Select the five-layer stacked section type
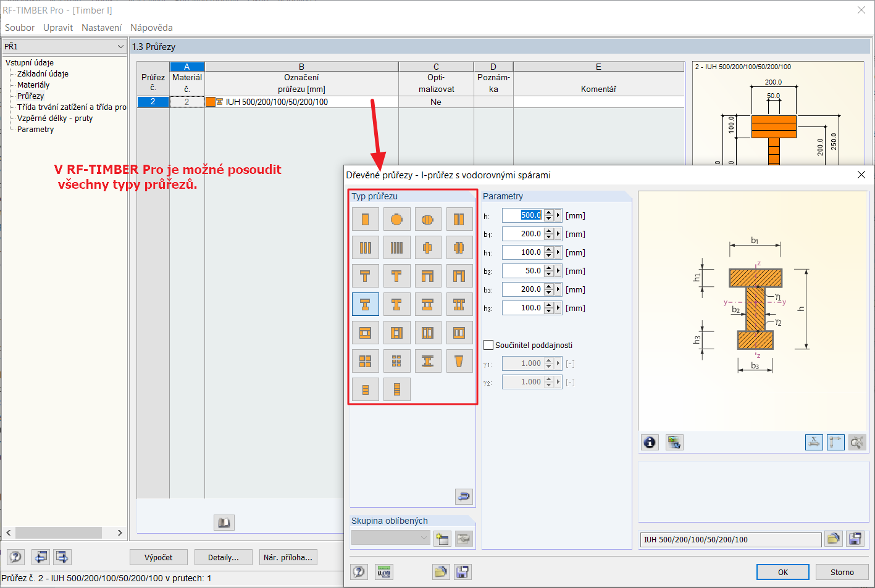 (396, 389)
